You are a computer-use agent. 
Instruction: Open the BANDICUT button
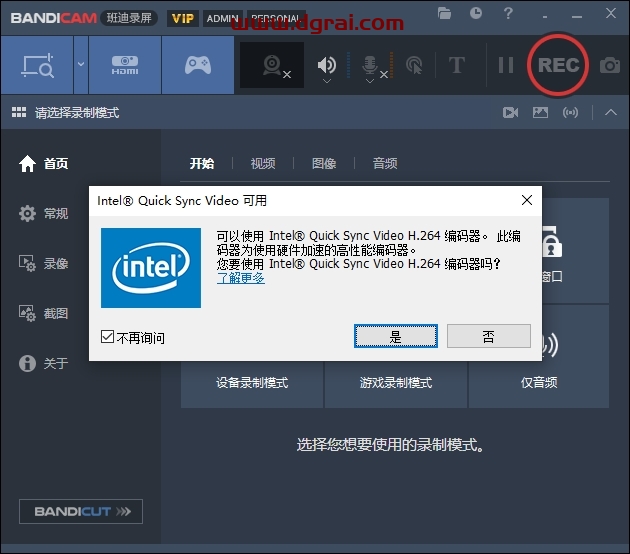coord(81,511)
